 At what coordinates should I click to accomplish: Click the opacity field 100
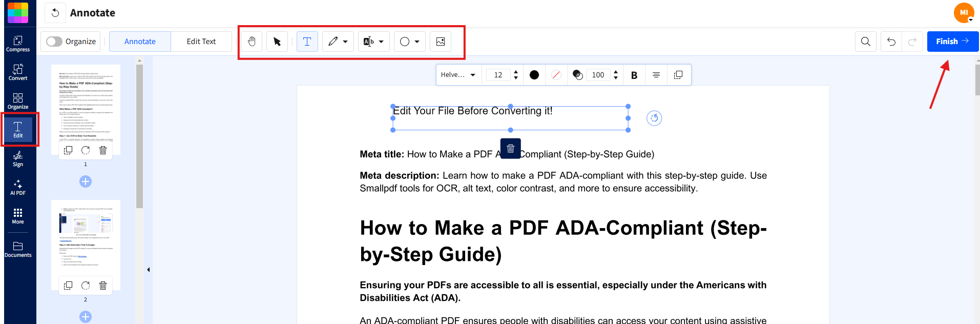click(x=598, y=75)
